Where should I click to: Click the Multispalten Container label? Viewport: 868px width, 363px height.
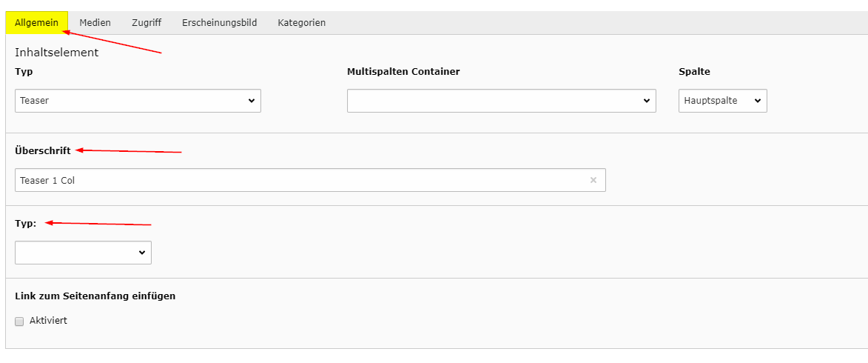pos(403,72)
